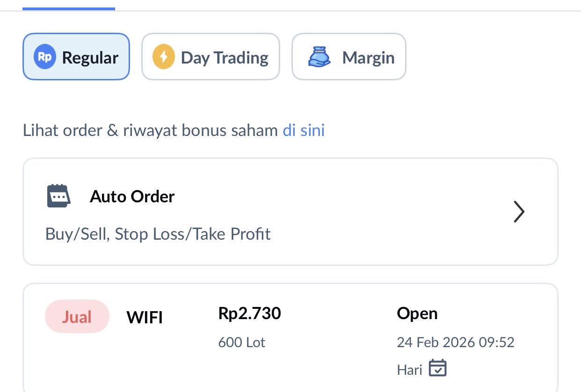This screenshot has width=581, height=392.
Task: Switch to the Margin tab
Action: (x=368, y=57)
